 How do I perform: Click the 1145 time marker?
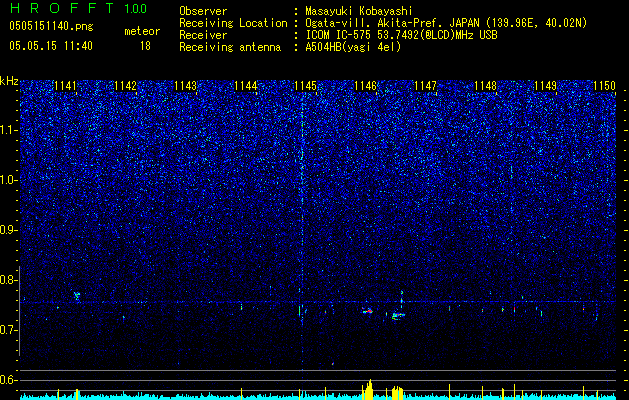[306, 86]
